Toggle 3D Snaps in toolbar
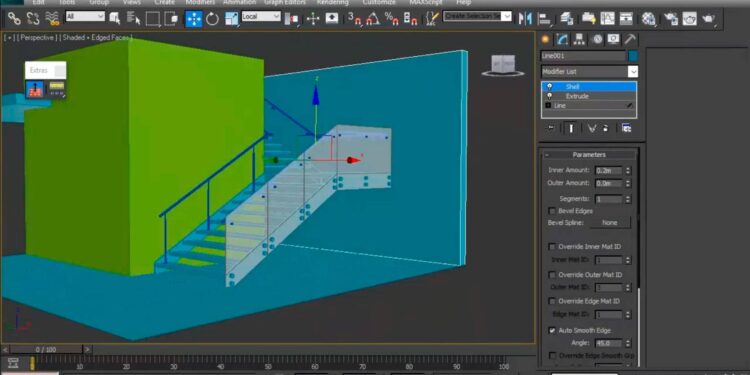 pos(354,18)
